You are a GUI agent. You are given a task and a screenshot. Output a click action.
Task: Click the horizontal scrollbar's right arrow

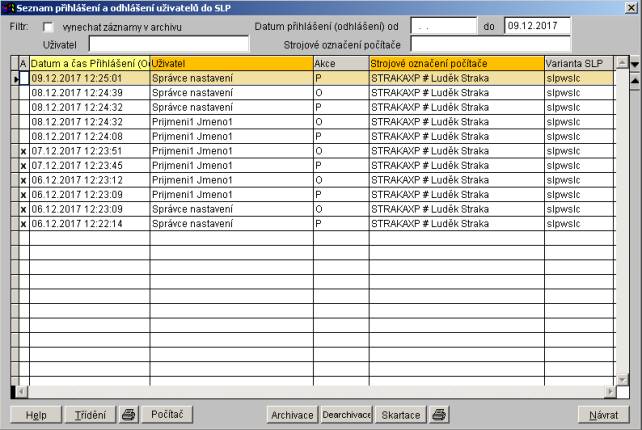point(609,392)
